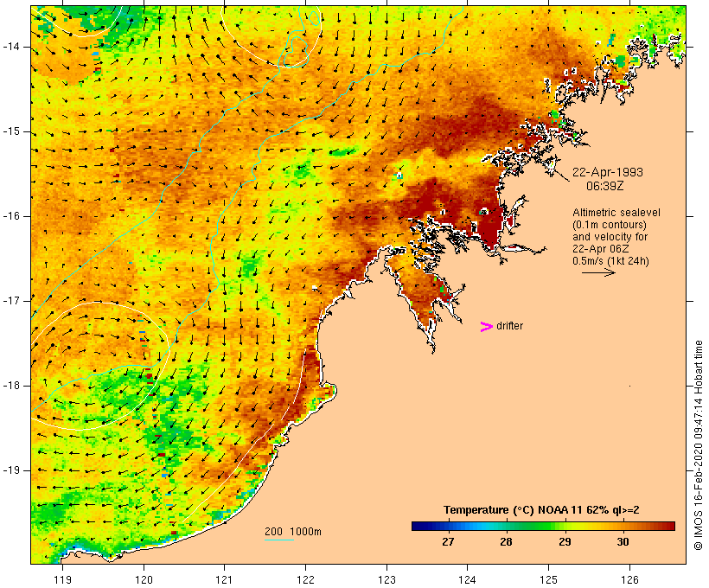Click the longitude axis label '124'

point(467,579)
